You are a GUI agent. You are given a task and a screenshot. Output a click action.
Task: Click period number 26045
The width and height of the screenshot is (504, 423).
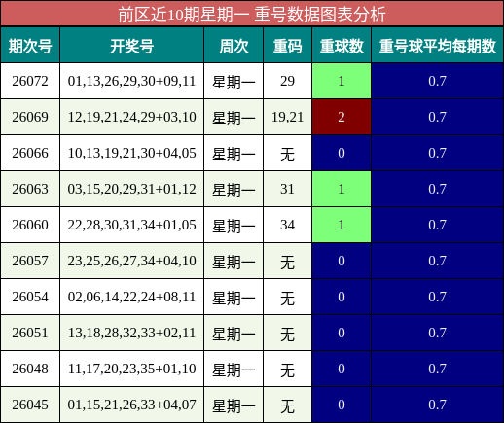pos(30,405)
